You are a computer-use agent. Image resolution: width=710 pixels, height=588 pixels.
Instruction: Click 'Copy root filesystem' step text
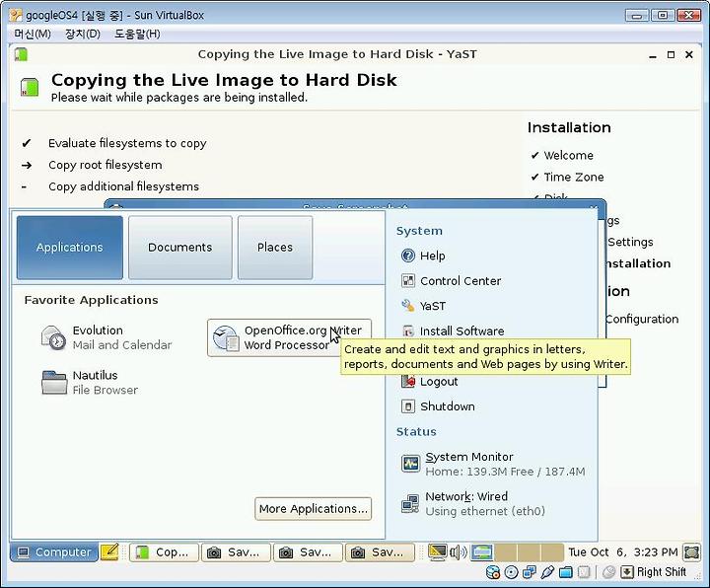[x=106, y=165]
